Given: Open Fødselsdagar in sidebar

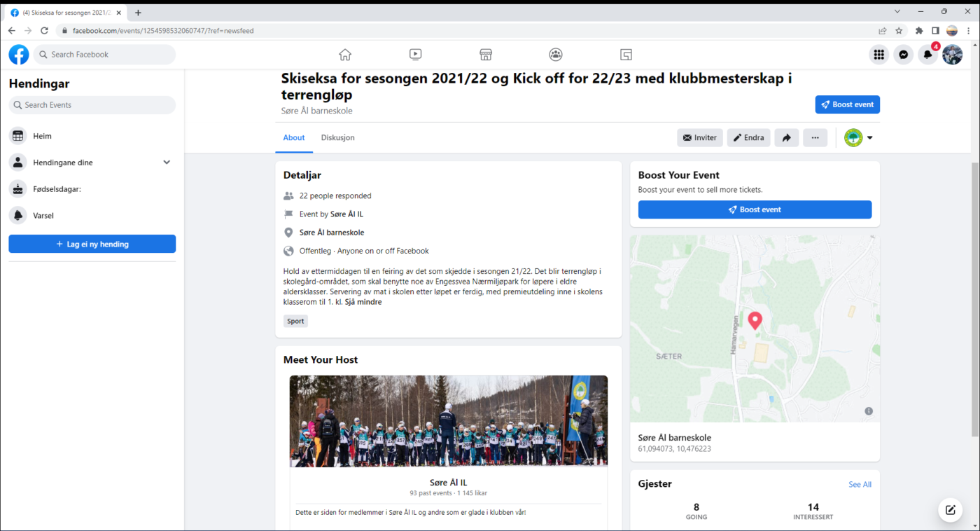Looking at the screenshot, I should click(x=92, y=189).
